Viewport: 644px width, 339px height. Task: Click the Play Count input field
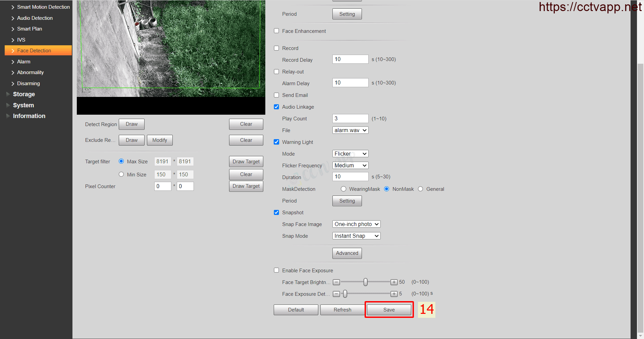350,119
